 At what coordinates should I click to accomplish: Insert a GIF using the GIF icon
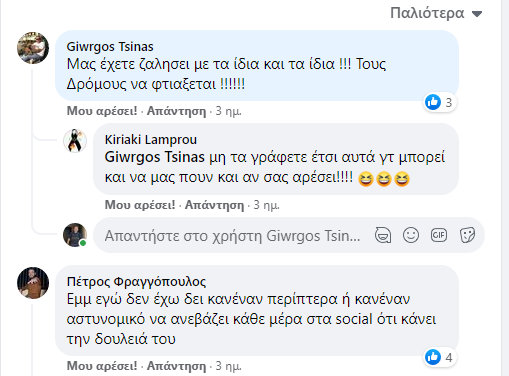(439, 235)
